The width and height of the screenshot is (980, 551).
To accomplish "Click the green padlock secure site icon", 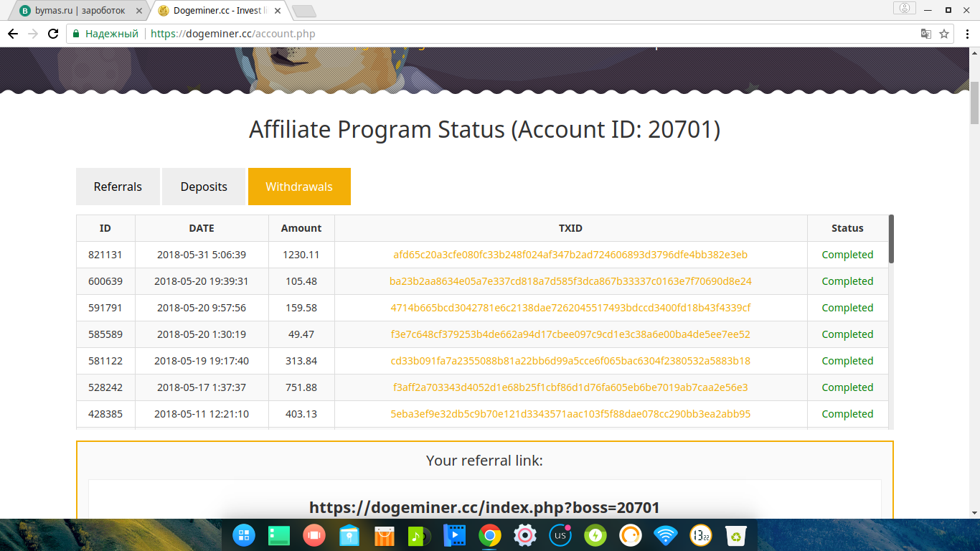I will coord(76,34).
